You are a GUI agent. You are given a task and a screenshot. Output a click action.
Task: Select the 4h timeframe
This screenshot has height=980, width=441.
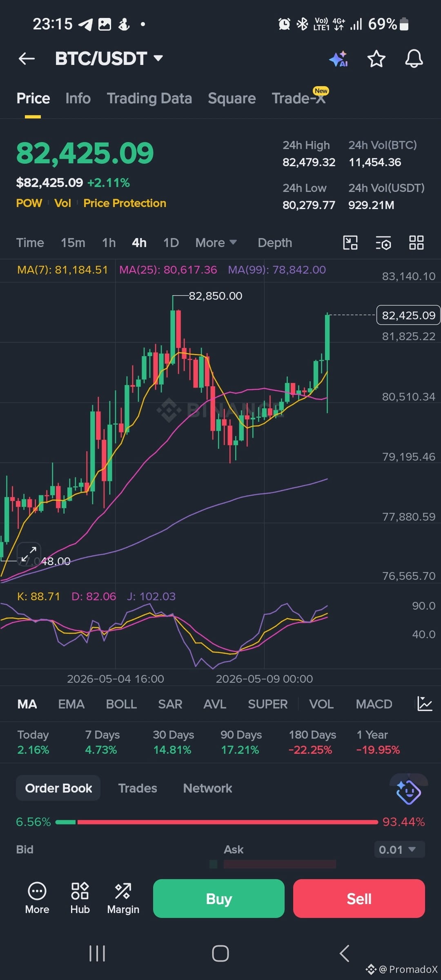(139, 243)
